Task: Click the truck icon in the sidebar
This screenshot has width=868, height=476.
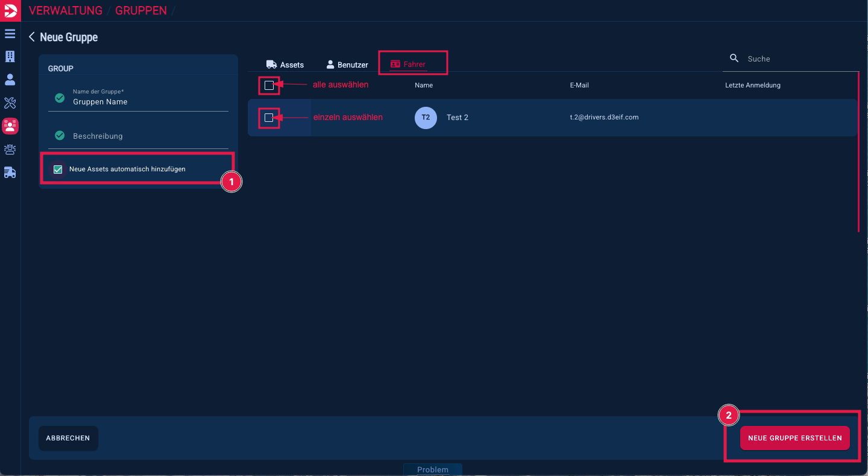Action: (10, 173)
